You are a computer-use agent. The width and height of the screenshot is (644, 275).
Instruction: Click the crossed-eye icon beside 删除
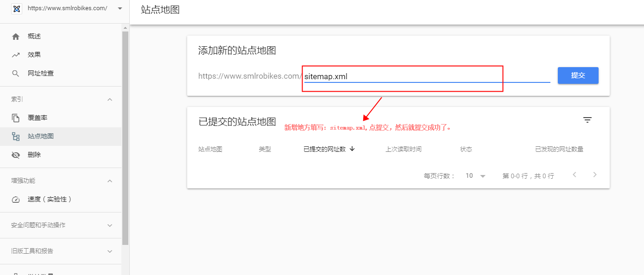[16, 155]
